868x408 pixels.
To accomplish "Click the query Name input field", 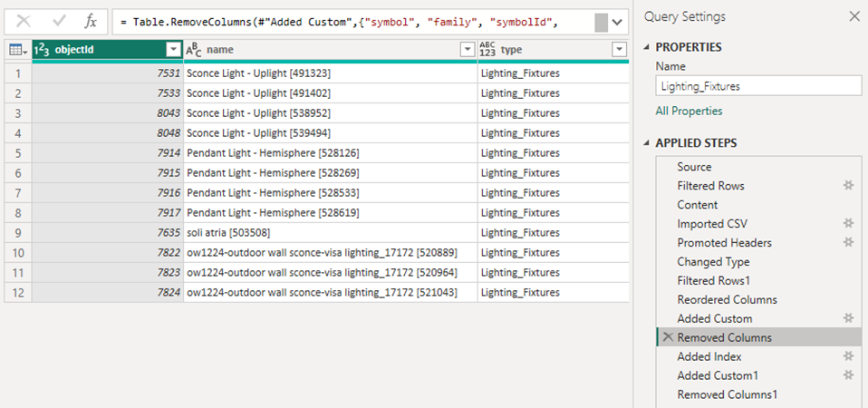I will point(758,86).
